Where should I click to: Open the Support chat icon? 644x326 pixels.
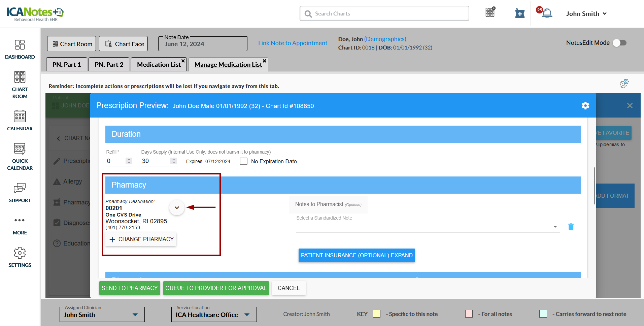[20, 188]
